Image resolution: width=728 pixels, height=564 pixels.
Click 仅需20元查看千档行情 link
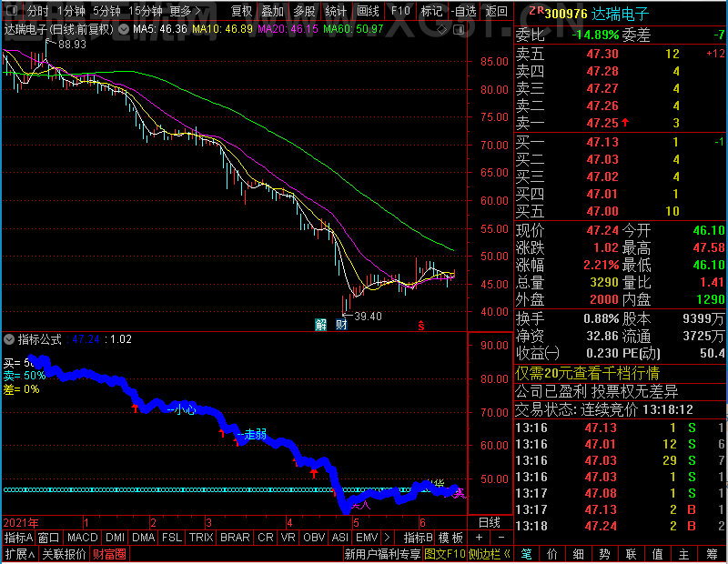pyautogui.click(x=587, y=373)
